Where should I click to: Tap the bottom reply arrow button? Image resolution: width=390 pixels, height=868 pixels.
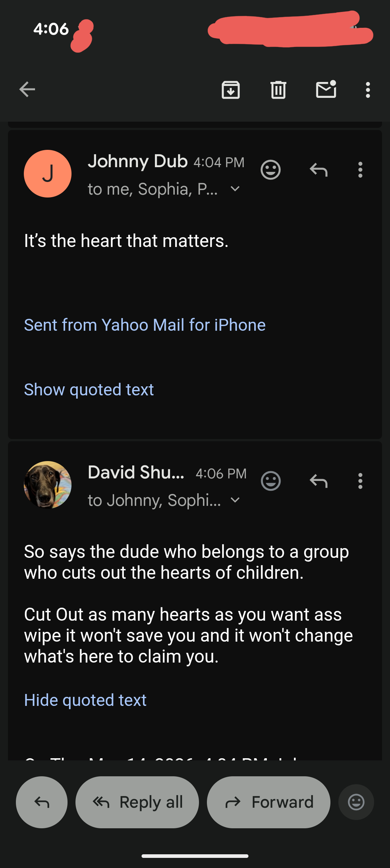pyautogui.click(x=42, y=802)
